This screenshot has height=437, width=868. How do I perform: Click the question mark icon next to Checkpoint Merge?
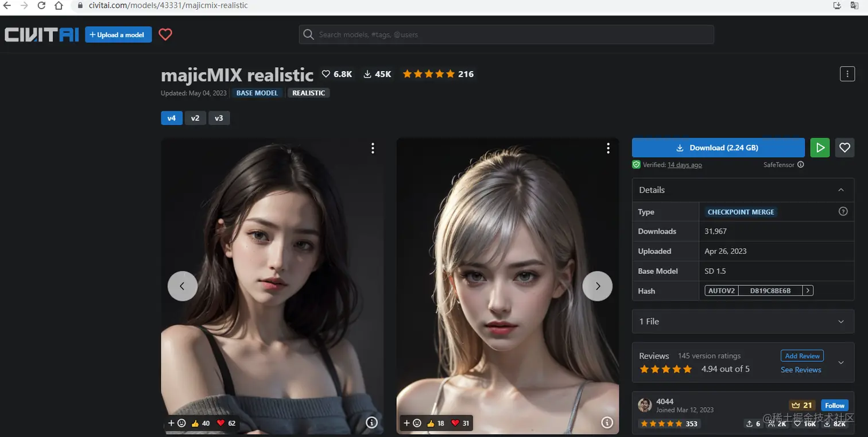tap(843, 211)
